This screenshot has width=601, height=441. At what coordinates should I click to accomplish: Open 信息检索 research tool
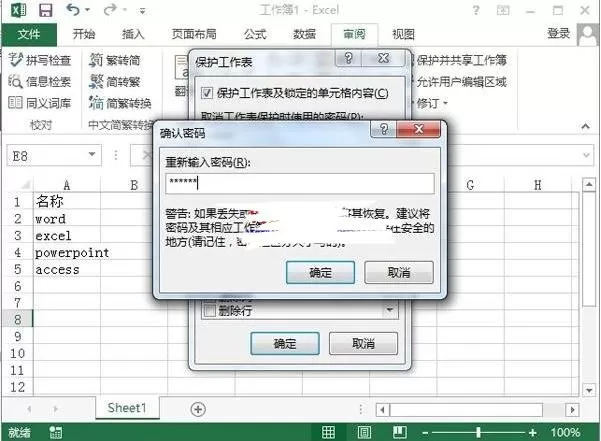click(39, 81)
